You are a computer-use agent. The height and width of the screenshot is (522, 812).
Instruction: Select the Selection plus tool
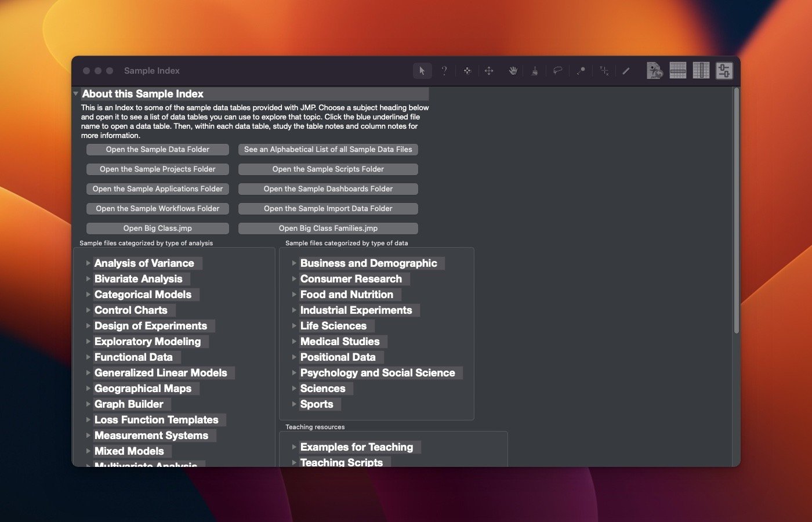pyautogui.click(x=467, y=71)
